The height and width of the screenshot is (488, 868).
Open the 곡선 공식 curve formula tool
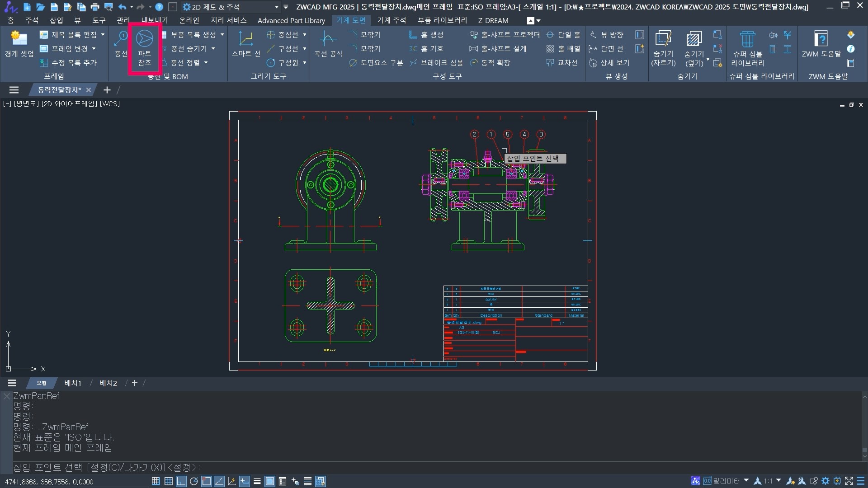[x=328, y=44]
